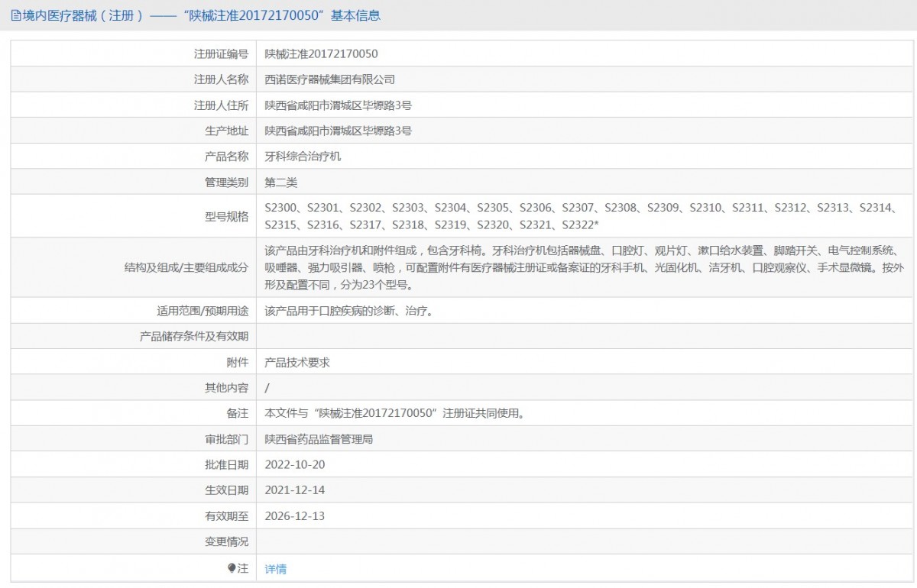This screenshot has width=917, height=588.
Task: Click the 备注 remark text
Action: pyautogui.click(x=394, y=413)
